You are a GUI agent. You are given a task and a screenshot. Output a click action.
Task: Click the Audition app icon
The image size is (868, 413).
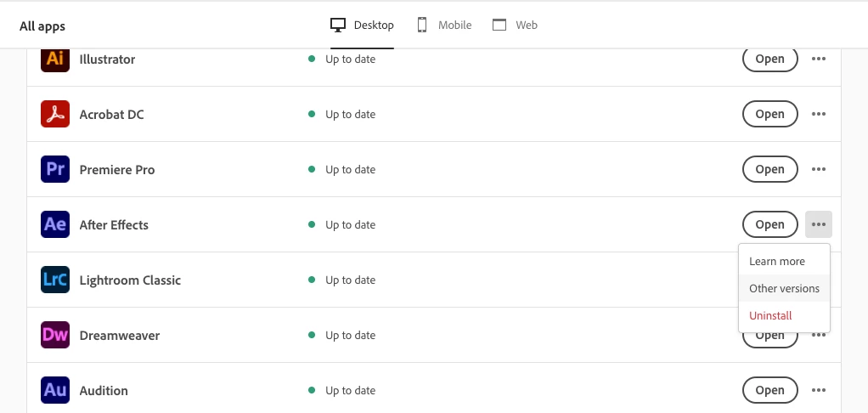pyautogui.click(x=55, y=390)
